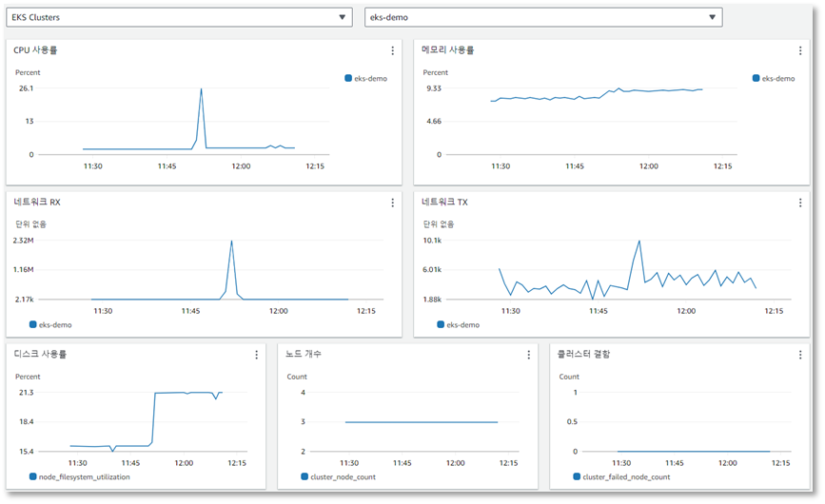Open the EKS Clusters dropdown

tap(180, 17)
